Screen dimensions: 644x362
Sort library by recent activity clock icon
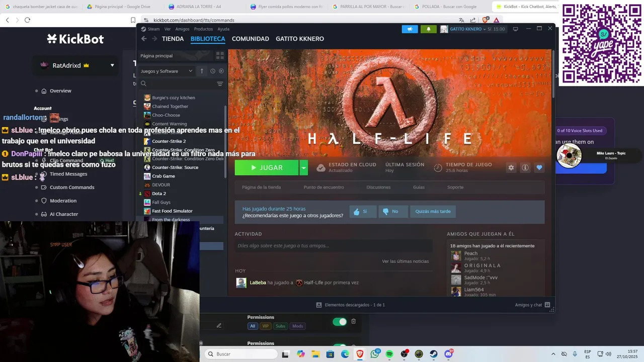pyautogui.click(x=213, y=71)
